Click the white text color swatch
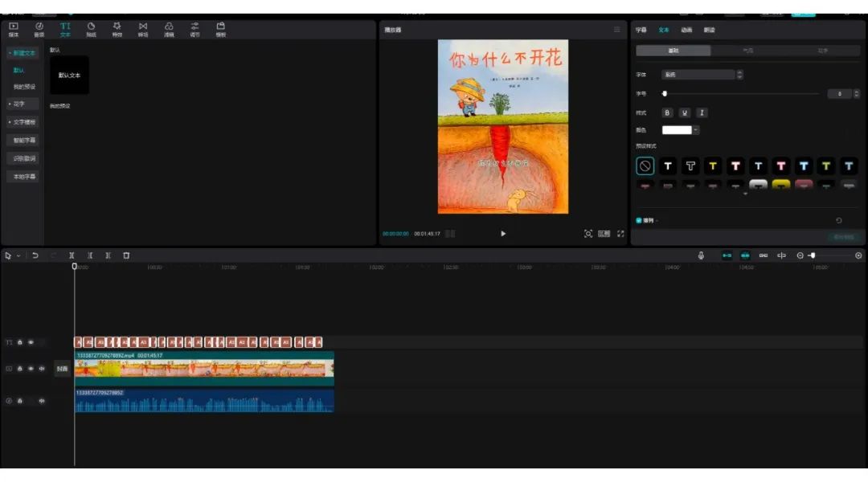The height and width of the screenshot is (482, 868). [677, 130]
